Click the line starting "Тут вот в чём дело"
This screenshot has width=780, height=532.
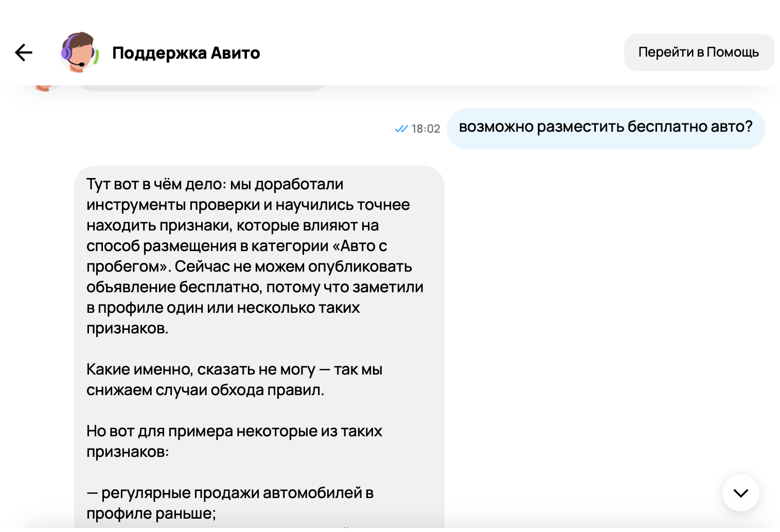coord(215,184)
